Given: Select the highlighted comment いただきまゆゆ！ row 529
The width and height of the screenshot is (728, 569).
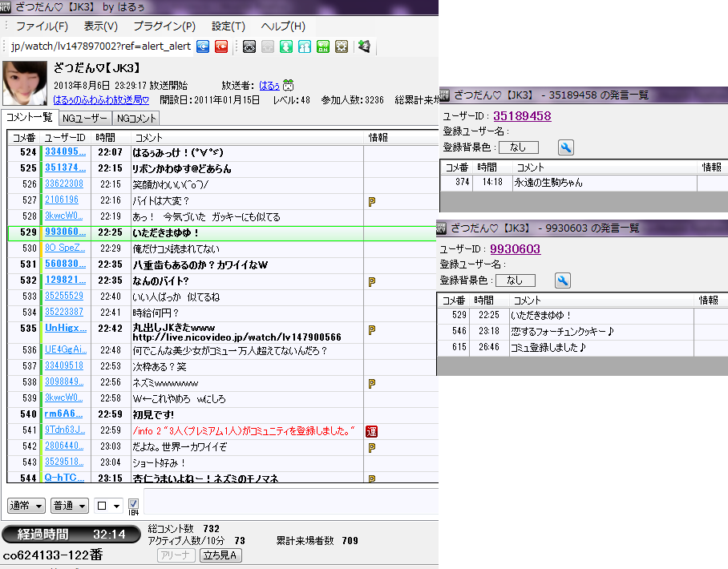Looking at the screenshot, I should point(222,233).
